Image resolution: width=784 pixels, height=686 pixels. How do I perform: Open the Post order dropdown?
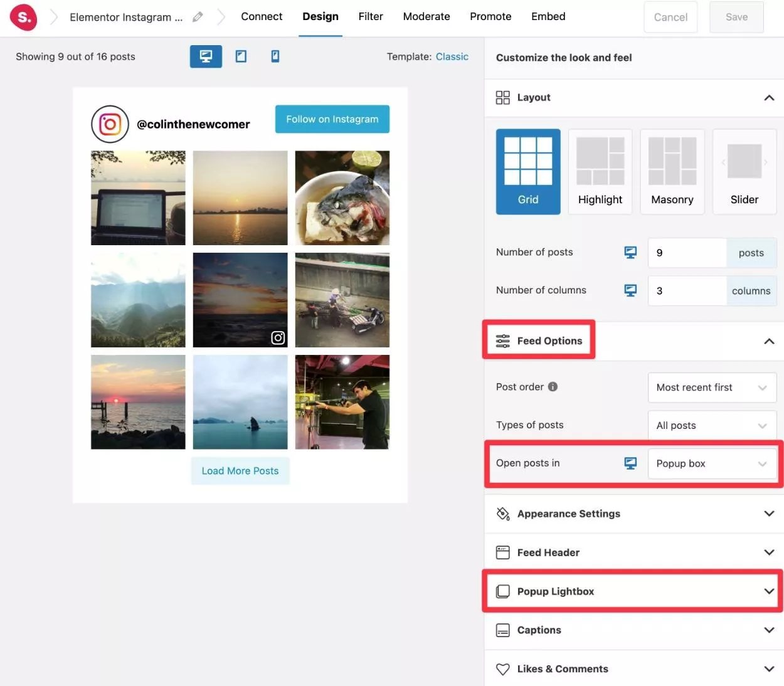(711, 388)
